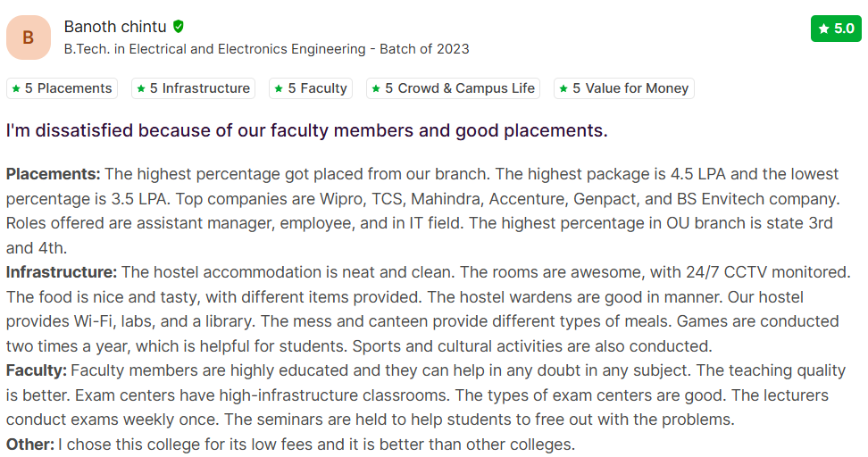Click the star icon in Infrastructure chip

[141, 88]
